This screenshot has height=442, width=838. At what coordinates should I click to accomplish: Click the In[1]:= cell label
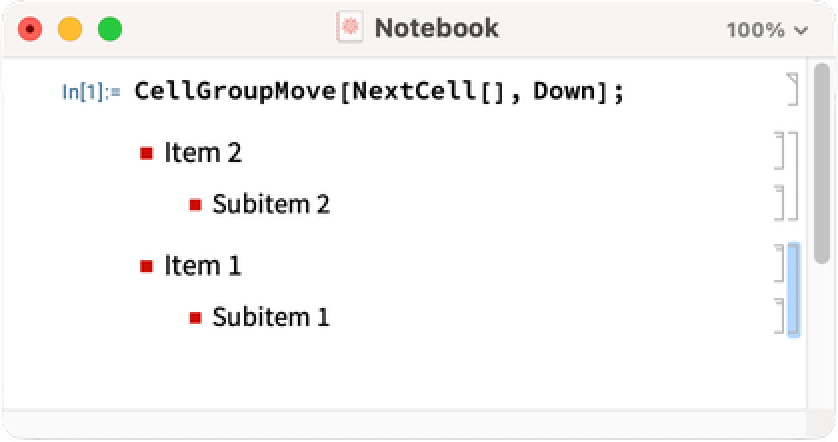coord(91,93)
